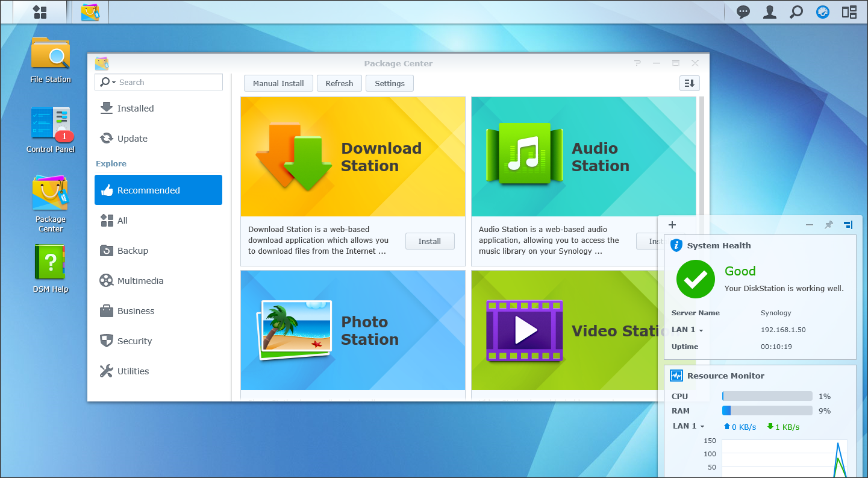868x478 pixels.
Task: Open the user options person icon
Action: (769, 12)
